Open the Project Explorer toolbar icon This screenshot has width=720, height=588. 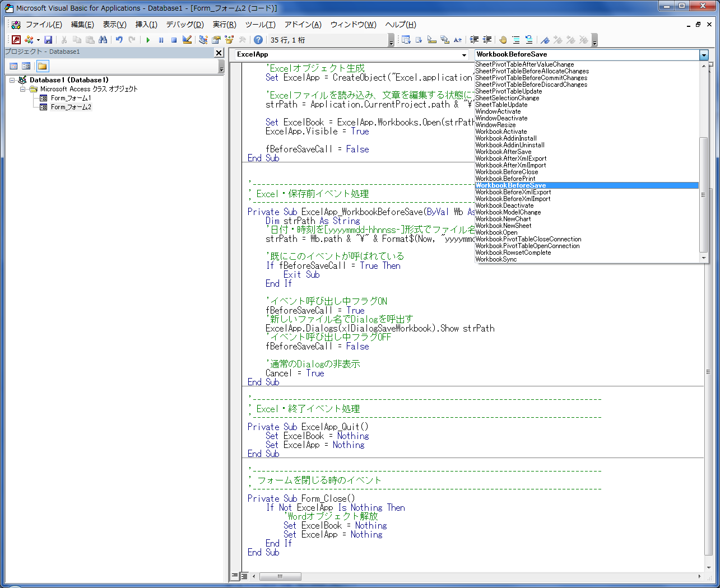pos(203,40)
